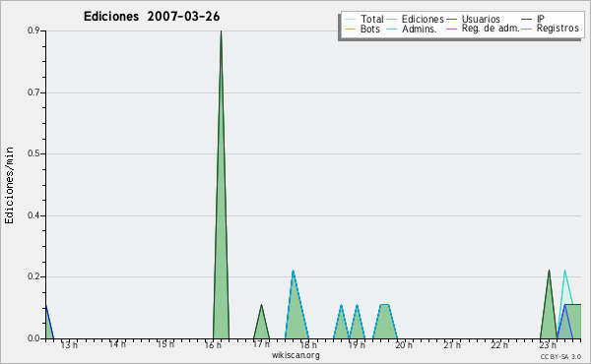Viewport: 591px width, 364px height.
Task: Click the '13 h' x-axis label
Action: pyautogui.click(x=69, y=345)
